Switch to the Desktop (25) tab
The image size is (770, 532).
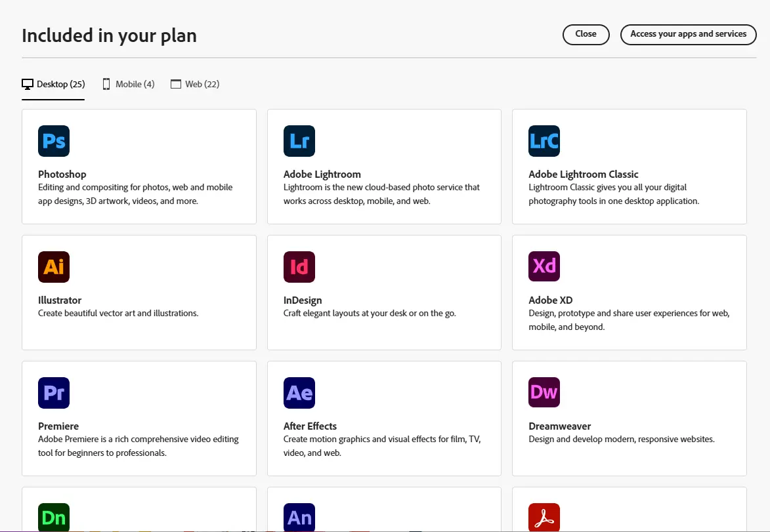tap(53, 85)
